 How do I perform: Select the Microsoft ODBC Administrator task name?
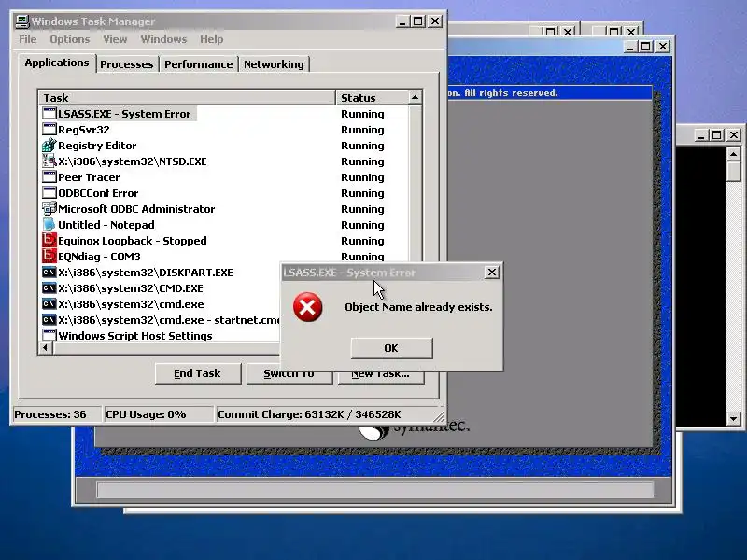[x=136, y=208]
